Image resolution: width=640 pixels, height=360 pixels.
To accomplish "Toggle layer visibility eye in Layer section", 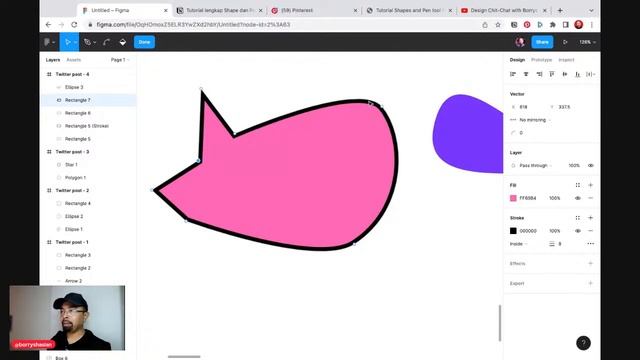I will (x=591, y=166).
